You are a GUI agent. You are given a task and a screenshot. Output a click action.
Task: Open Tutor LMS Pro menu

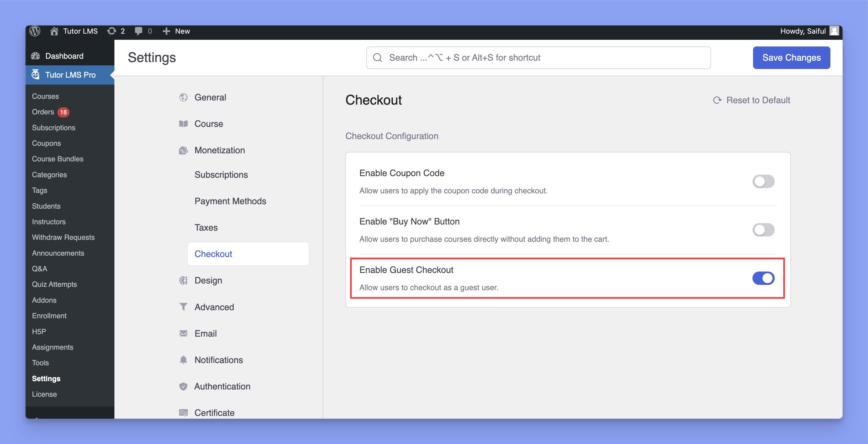click(70, 75)
